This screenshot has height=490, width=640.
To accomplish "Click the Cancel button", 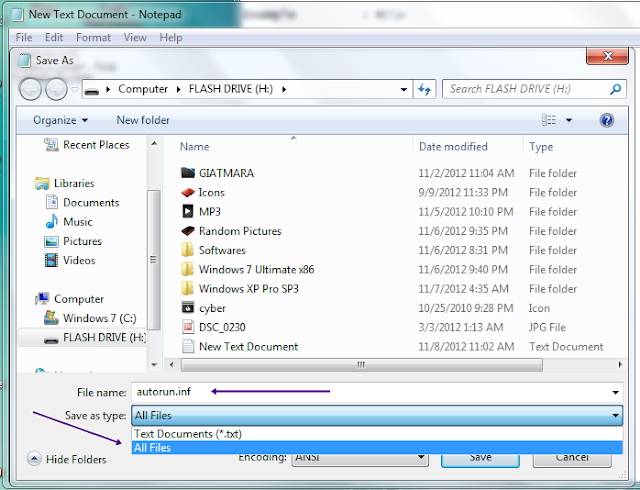I will pos(572,459).
